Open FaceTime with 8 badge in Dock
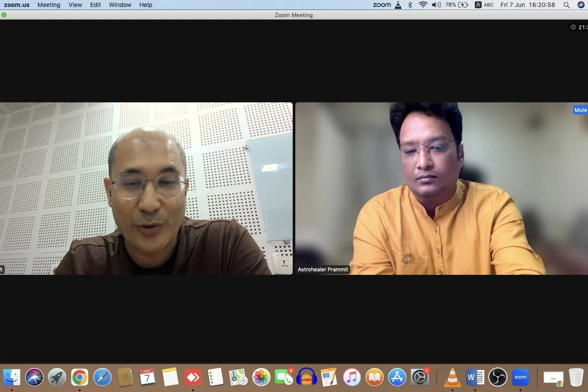The height and width of the screenshot is (392, 588). click(284, 377)
